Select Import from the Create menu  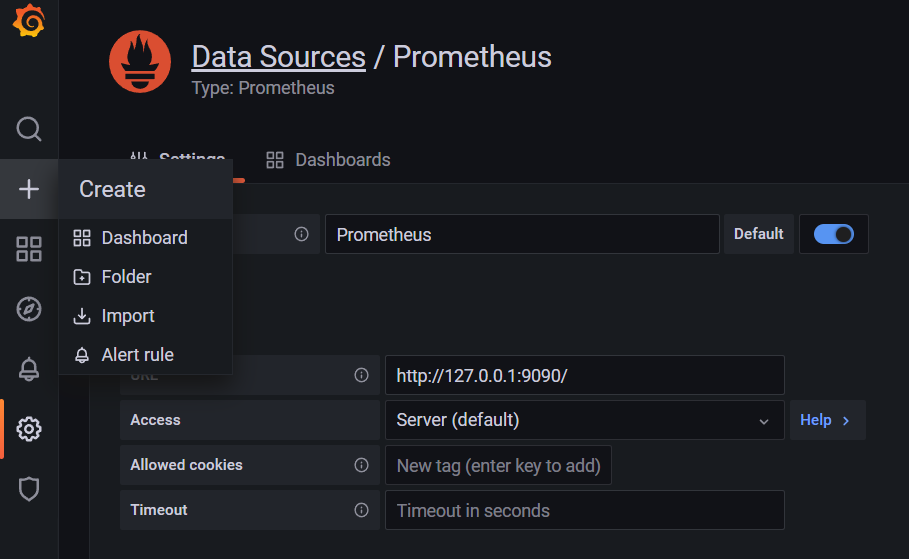(x=128, y=316)
